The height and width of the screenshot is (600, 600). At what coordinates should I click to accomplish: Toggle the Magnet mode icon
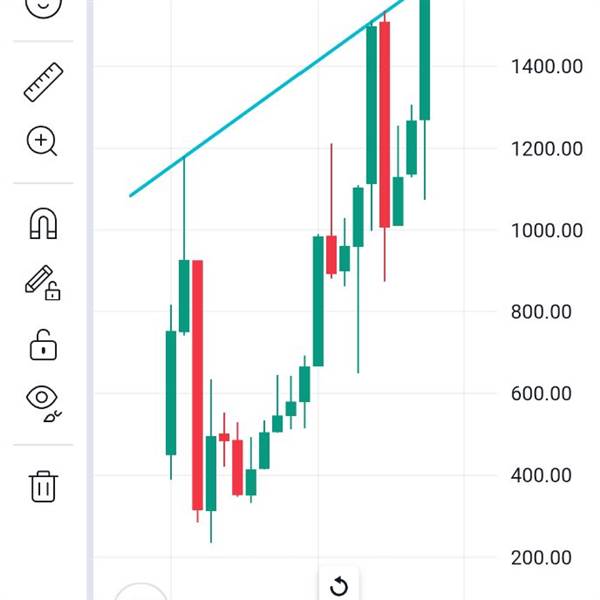(x=43, y=223)
